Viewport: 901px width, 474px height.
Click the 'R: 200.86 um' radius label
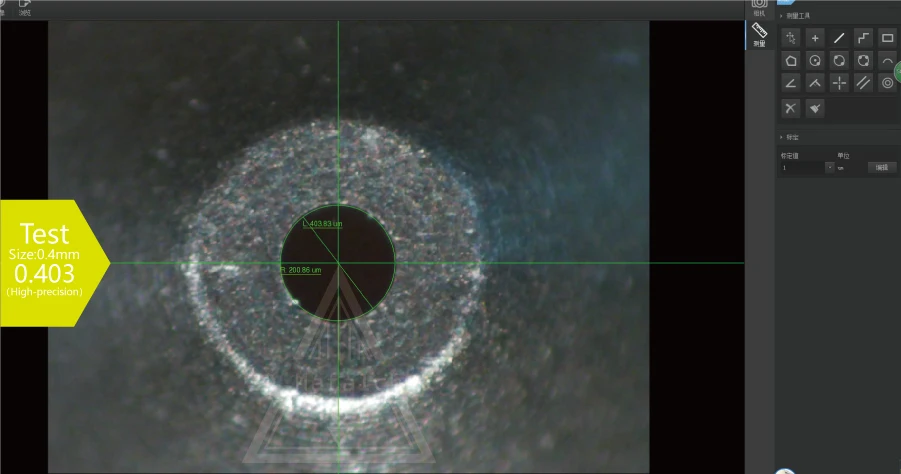301,269
